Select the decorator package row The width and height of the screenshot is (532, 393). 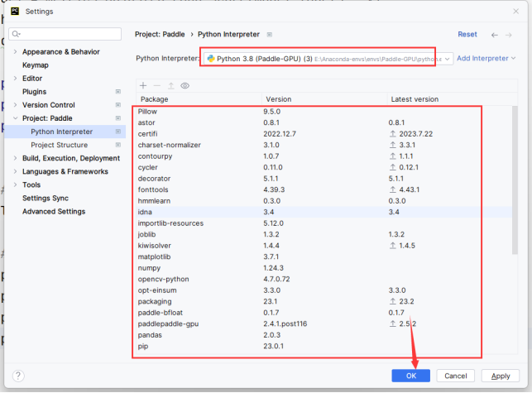coord(324,179)
